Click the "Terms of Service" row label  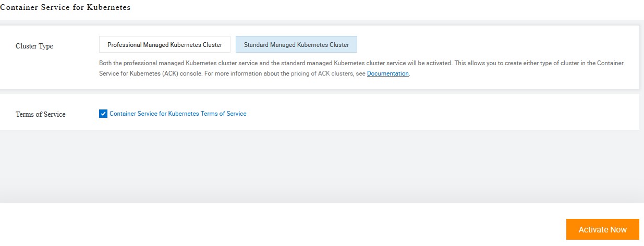(41, 114)
